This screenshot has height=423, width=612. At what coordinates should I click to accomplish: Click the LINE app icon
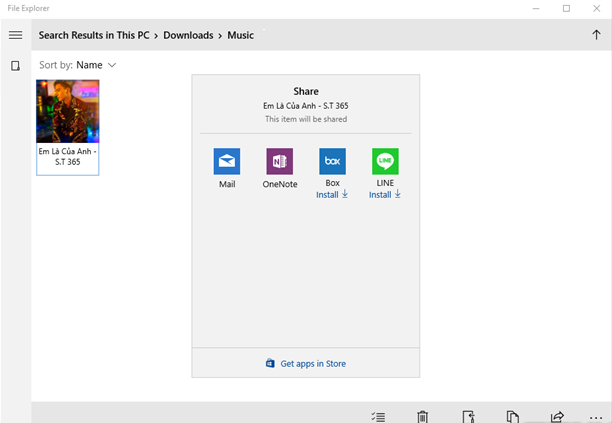click(385, 162)
